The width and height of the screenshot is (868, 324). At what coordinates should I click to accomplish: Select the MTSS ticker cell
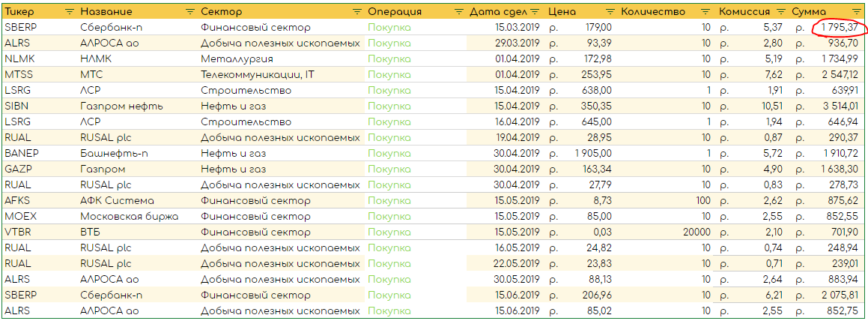[x=40, y=74]
